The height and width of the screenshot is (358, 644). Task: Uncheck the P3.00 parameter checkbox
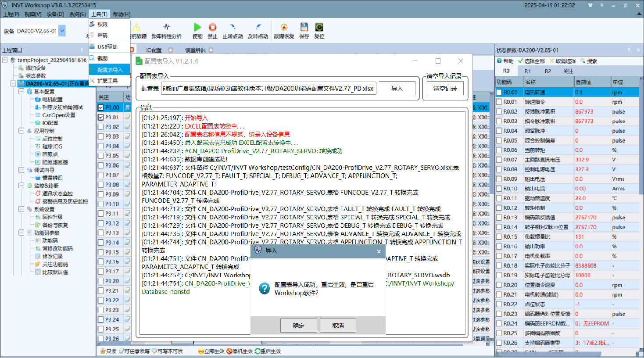(101, 107)
